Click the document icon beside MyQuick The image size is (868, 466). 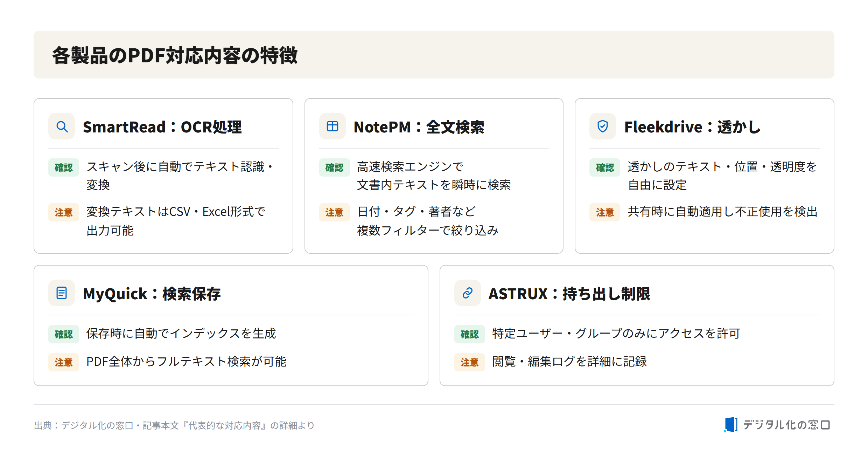[62, 293]
